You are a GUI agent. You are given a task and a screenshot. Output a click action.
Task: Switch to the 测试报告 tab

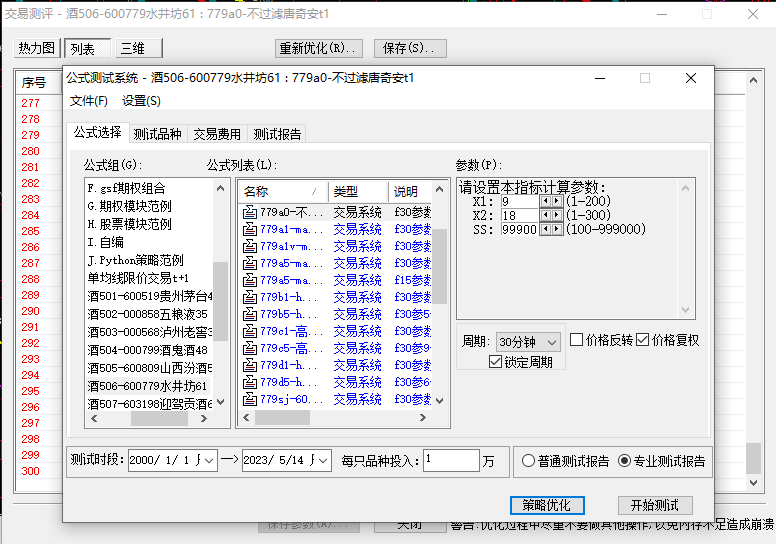tap(277, 134)
